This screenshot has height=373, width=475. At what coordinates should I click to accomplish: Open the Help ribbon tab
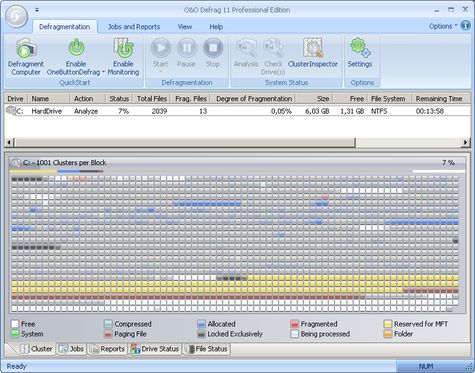click(x=216, y=27)
